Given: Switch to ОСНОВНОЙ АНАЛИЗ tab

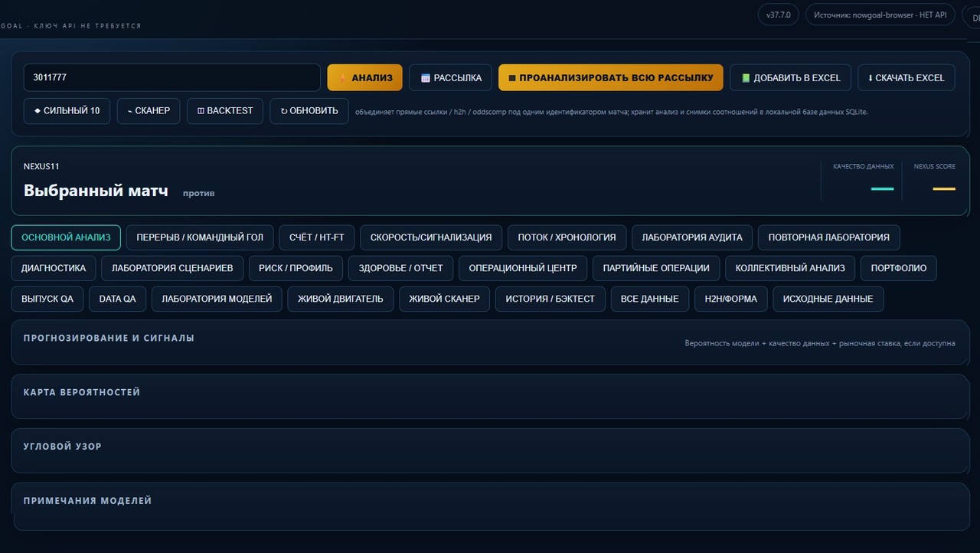Looking at the screenshot, I should [66, 237].
